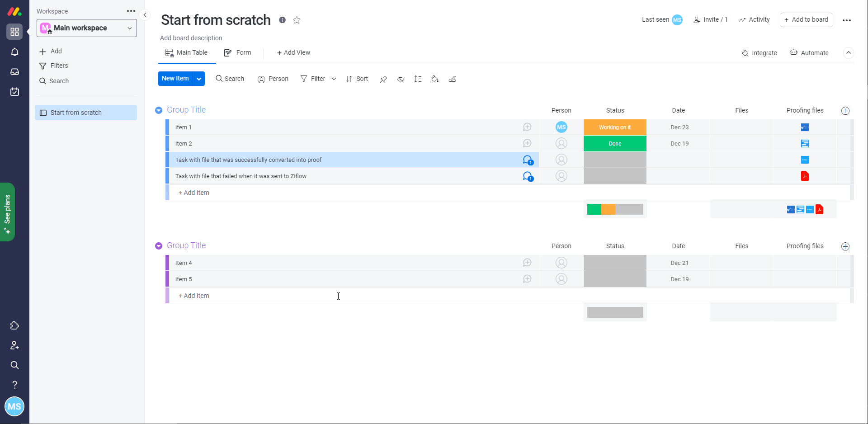Select Start from scratch board in sidebar
Image resolution: width=868 pixels, height=424 pixels.
pos(86,113)
